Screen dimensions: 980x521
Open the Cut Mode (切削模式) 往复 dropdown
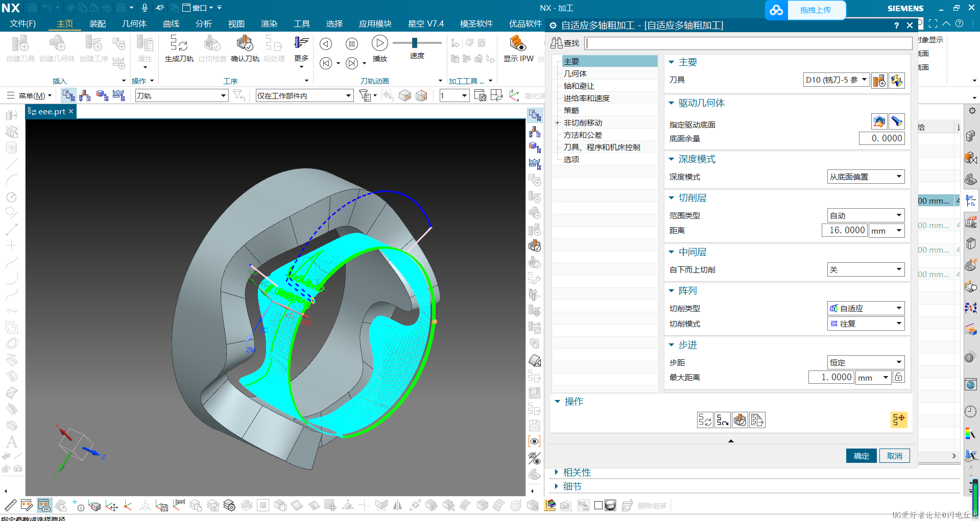pos(866,324)
